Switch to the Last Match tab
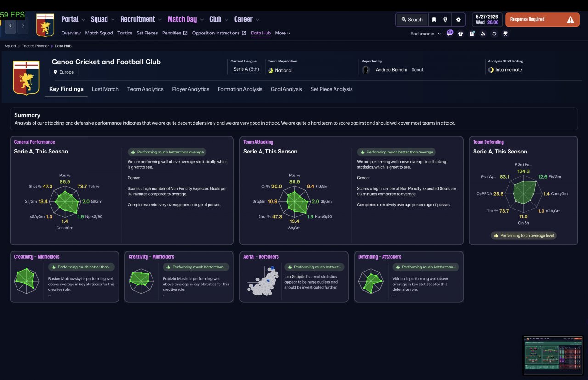 pyautogui.click(x=105, y=89)
